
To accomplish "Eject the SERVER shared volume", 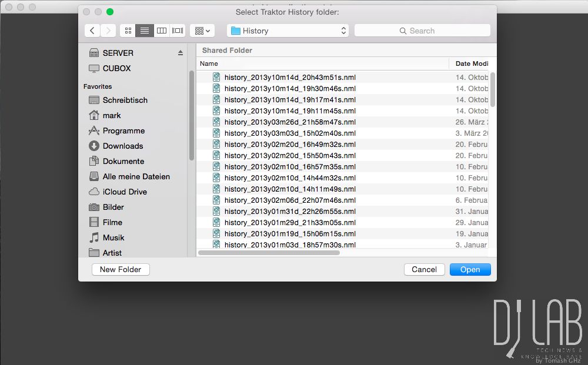I will coord(181,53).
